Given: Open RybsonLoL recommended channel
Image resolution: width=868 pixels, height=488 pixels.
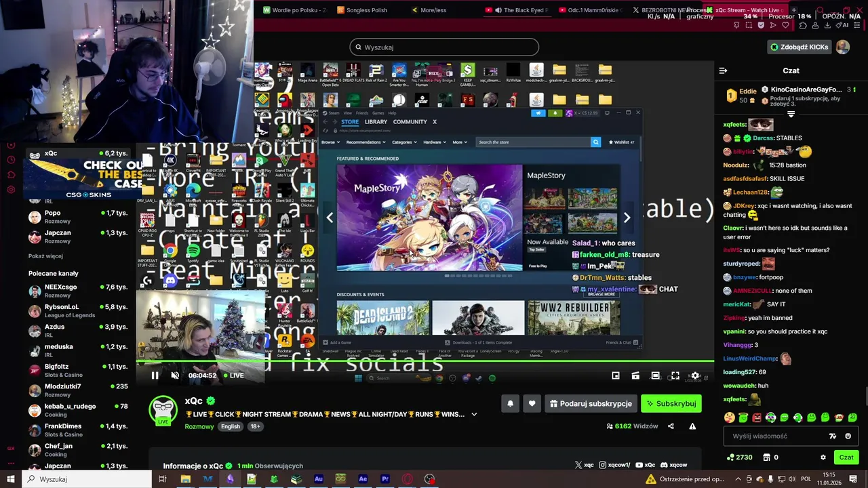Looking at the screenshot, I should [78, 311].
